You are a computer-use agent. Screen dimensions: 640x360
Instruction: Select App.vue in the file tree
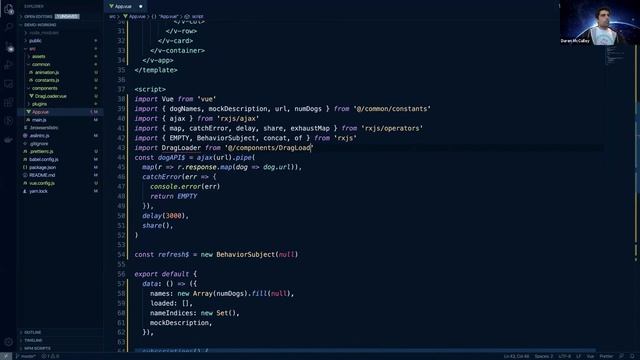(x=60, y=112)
